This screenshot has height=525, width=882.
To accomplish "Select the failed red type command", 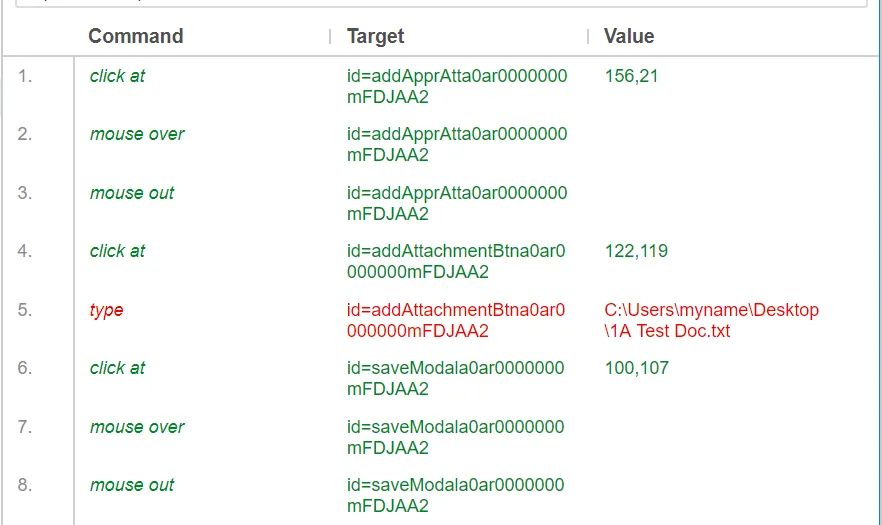I will pyautogui.click(x=106, y=310).
